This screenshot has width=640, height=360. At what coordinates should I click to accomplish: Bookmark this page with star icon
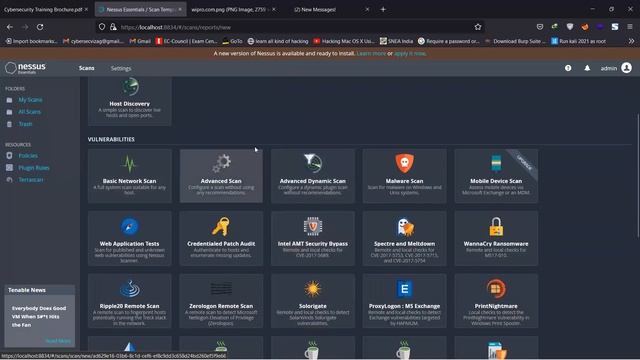tap(478, 27)
